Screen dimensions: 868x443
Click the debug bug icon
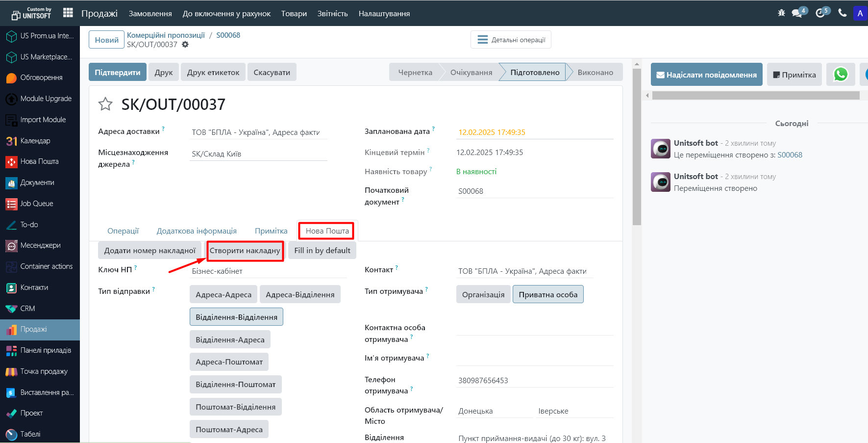tap(781, 13)
